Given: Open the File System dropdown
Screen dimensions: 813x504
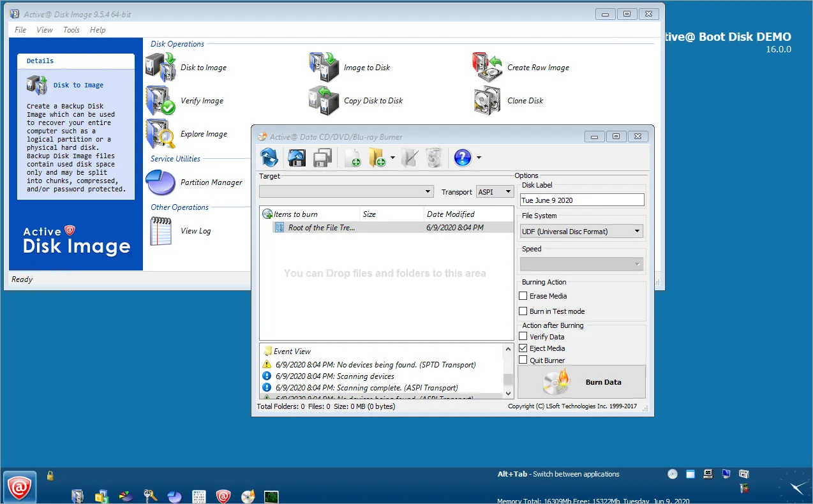Looking at the screenshot, I should [x=581, y=232].
